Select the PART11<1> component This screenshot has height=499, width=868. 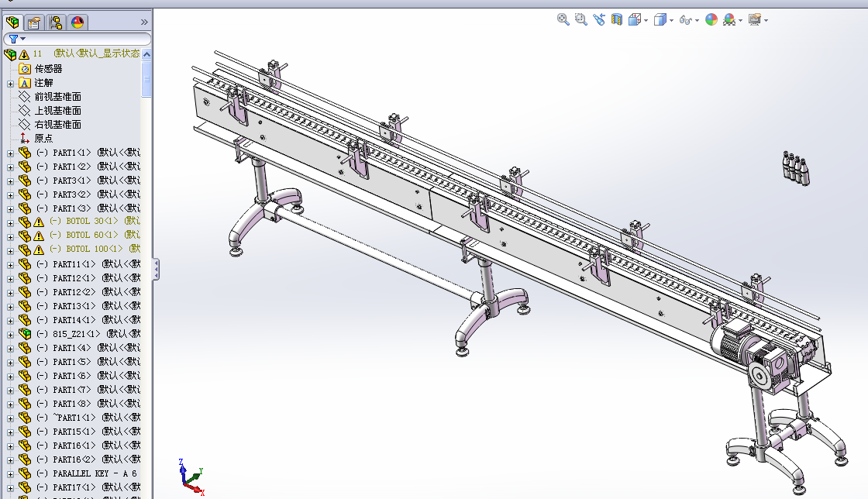[x=88, y=264]
